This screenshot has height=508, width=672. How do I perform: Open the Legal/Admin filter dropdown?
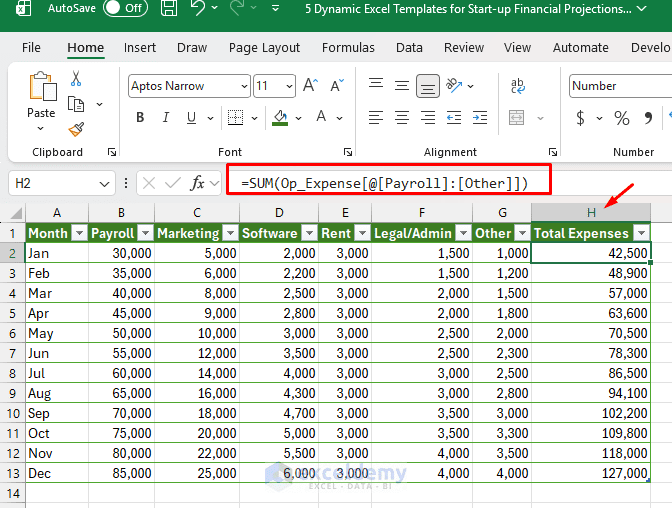click(x=463, y=233)
